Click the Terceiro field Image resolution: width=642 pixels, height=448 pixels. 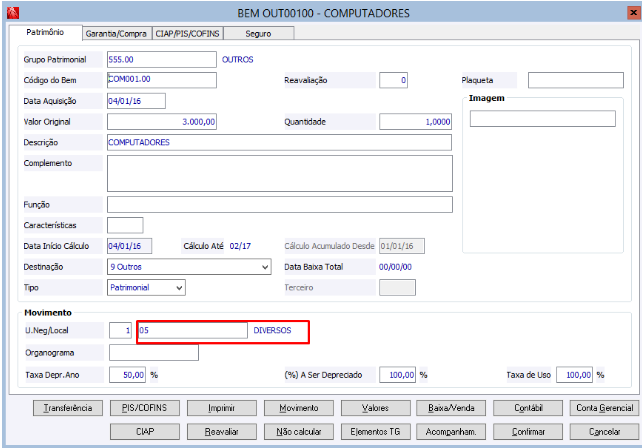(x=397, y=287)
